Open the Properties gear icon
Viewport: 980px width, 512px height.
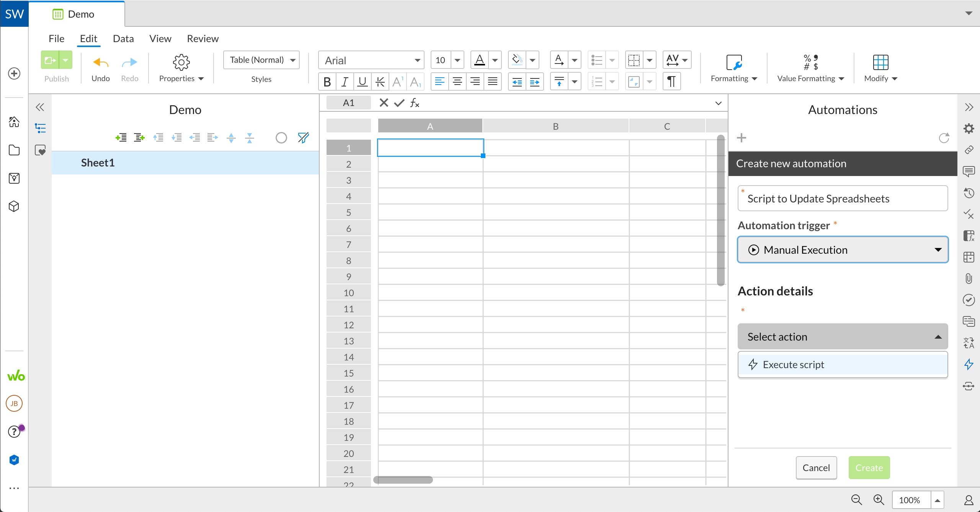[x=181, y=62]
